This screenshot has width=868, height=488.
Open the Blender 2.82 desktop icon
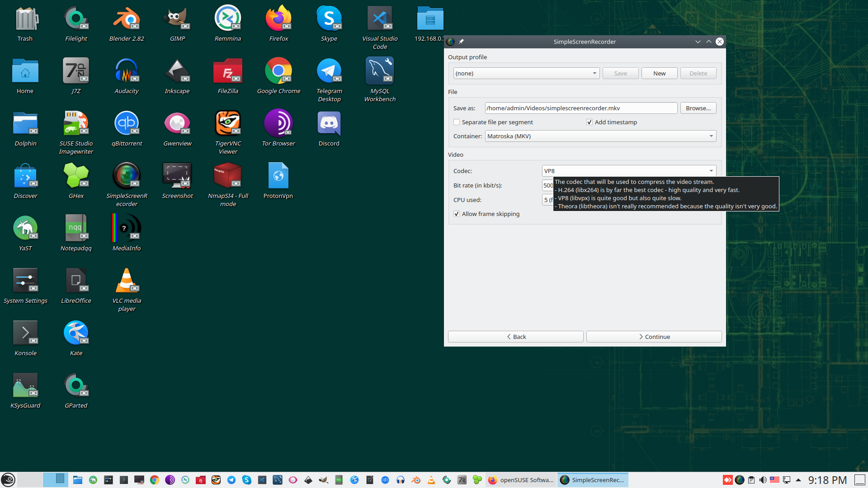point(127,19)
